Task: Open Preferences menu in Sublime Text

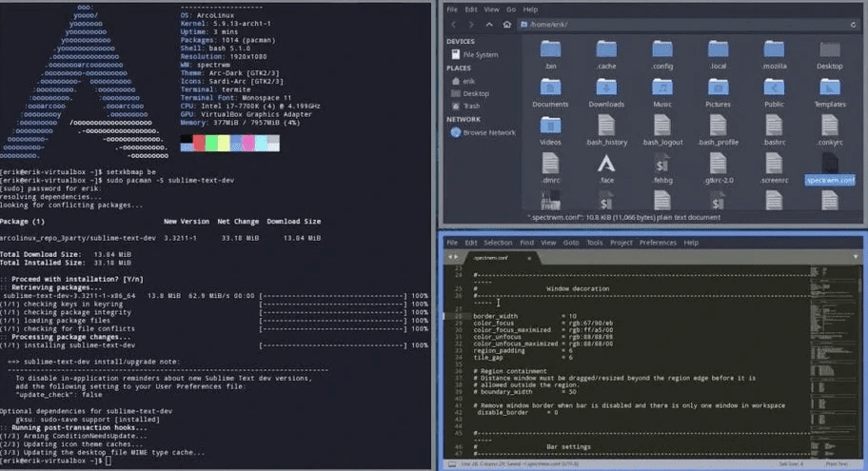Action: (x=658, y=243)
